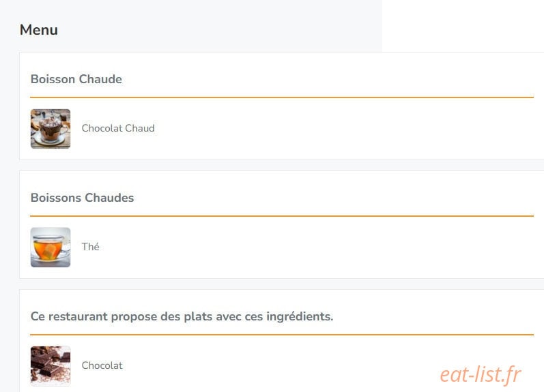Click the orange divider under ingredients heading
544x392 pixels.
pyautogui.click(x=282, y=335)
